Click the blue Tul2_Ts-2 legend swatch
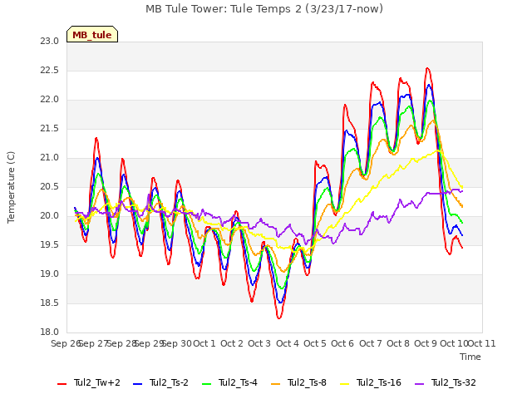Image resolution: width=532 pixels, height=399 pixels. (x=137, y=384)
